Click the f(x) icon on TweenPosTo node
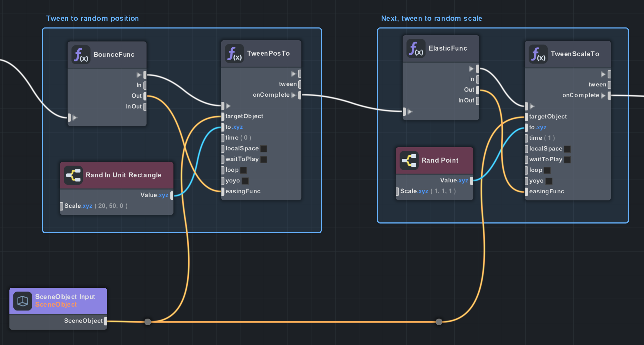The width and height of the screenshot is (644, 345). tap(234, 53)
